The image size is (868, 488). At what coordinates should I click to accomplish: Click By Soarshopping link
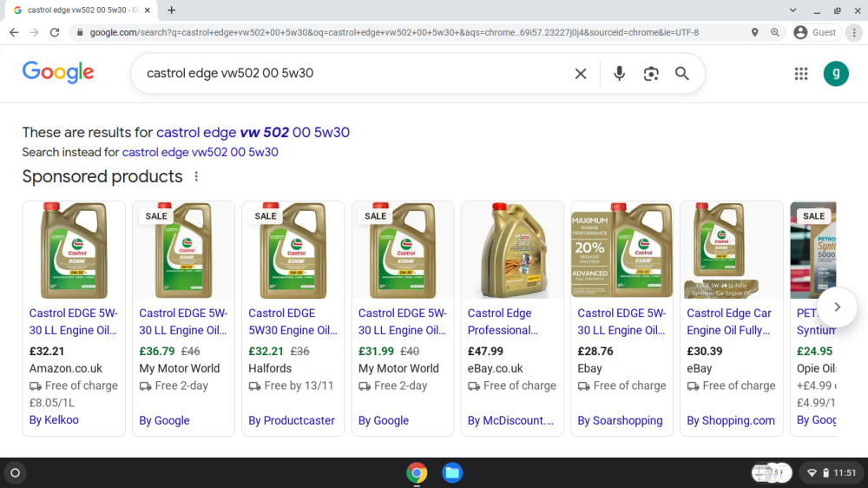pyautogui.click(x=620, y=420)
